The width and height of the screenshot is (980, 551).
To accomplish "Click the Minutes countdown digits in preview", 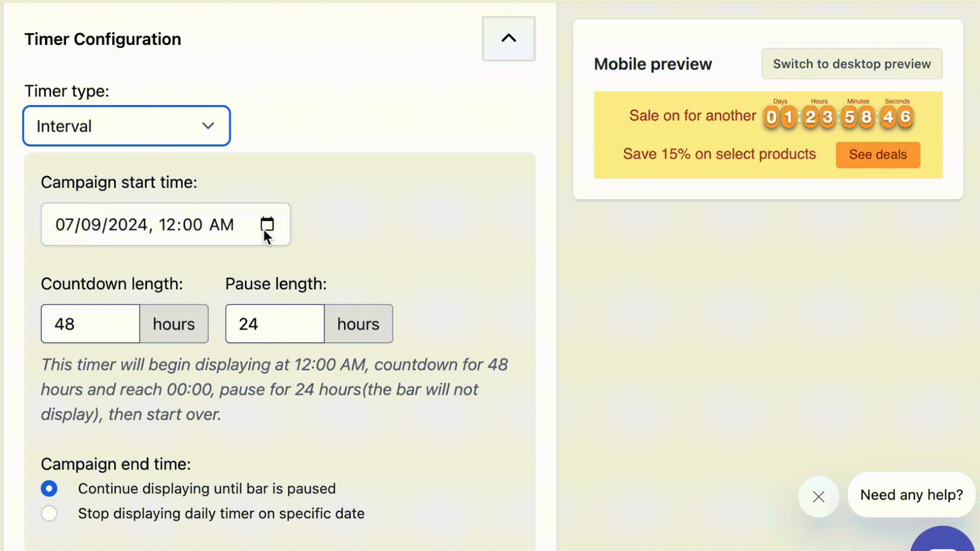I will 858,117.
